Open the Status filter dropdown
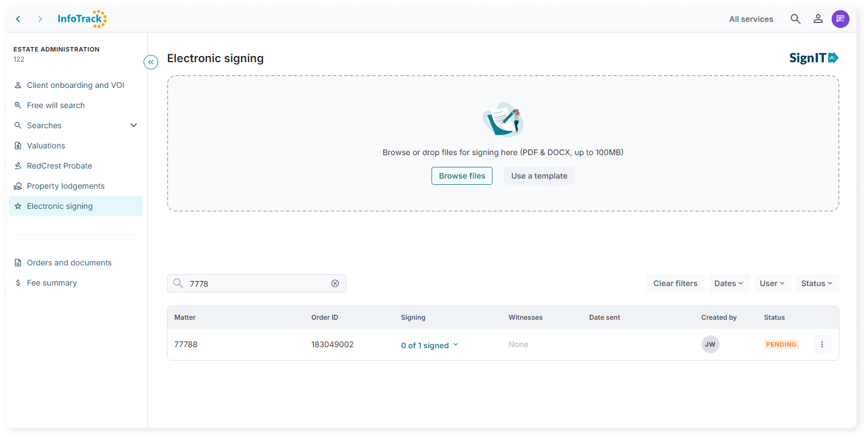The image size is (868, 439). [817, 283]
